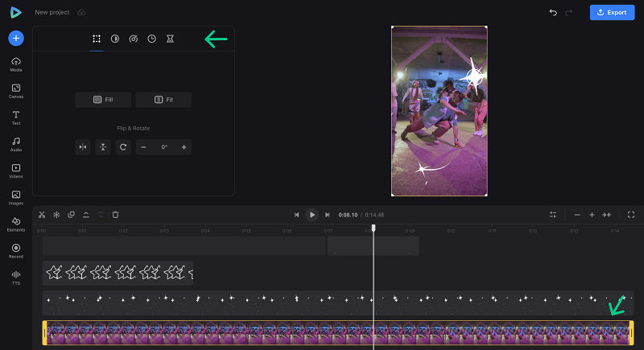Open the Videos stock library
The width and height of the screenshot is (644, 350).
point(16,171)
